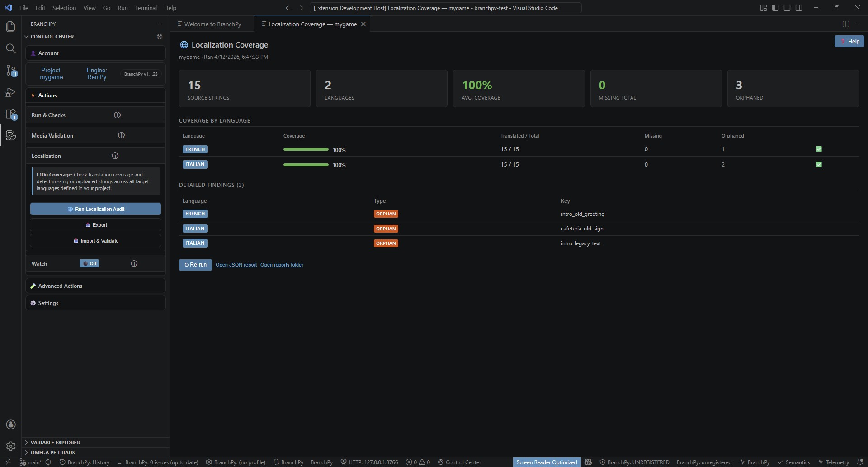The height and width of the screenshot is (467, 868).
Task: Click the French coverage progress bar
Action: 306,149
